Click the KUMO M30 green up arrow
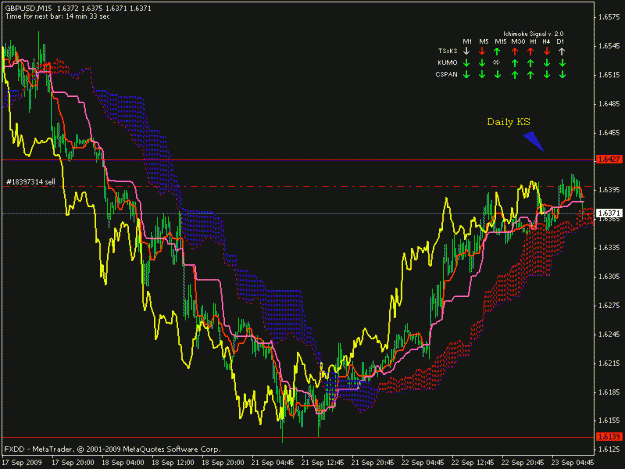 [515, 63]
